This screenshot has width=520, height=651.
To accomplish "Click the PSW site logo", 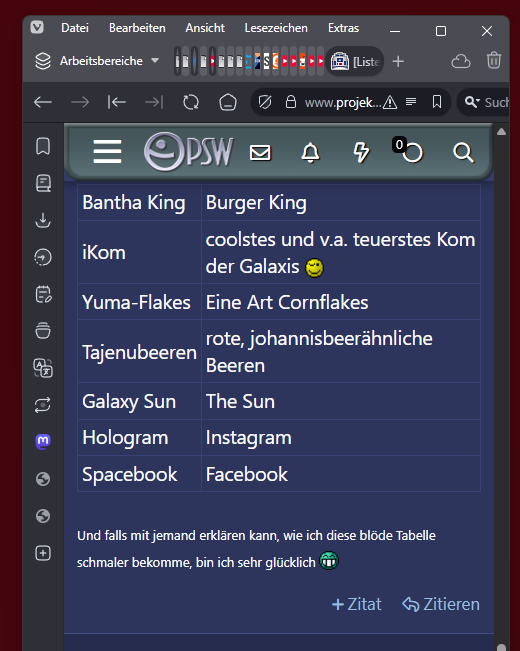I will pos(189,152).
